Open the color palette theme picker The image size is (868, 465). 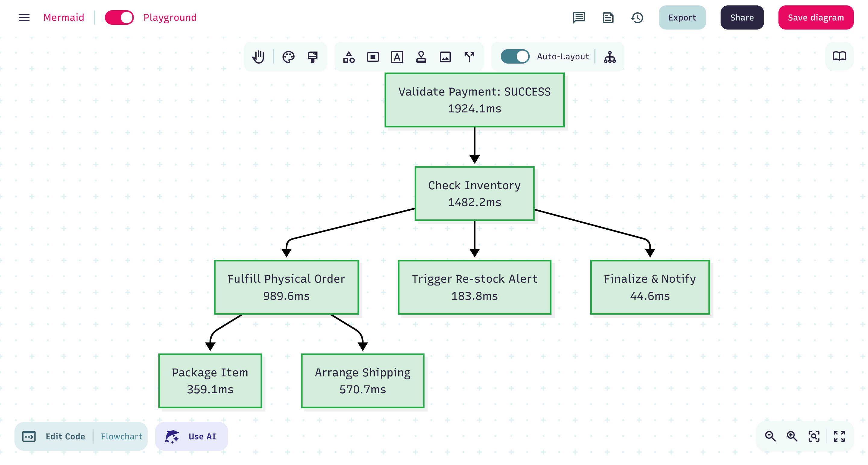pyautogui.click(x=288, y=57)
